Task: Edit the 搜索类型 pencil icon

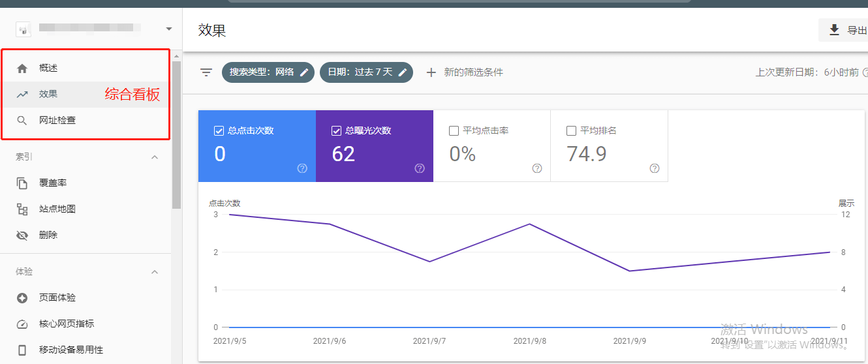Action: point(303,72)
